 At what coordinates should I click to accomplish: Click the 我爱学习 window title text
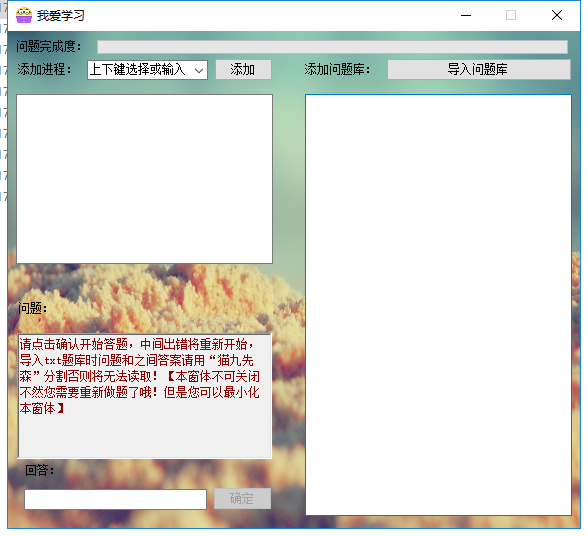[x=60, y=16]
